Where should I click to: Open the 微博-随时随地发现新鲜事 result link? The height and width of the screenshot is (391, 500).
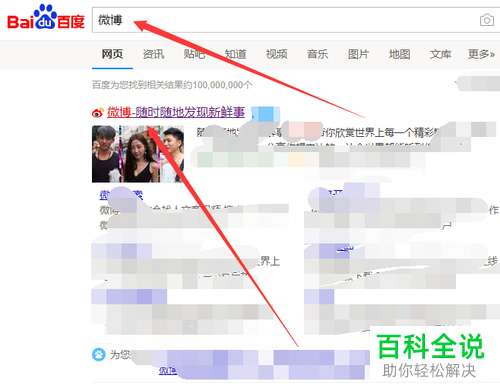(x=176, y=112)
